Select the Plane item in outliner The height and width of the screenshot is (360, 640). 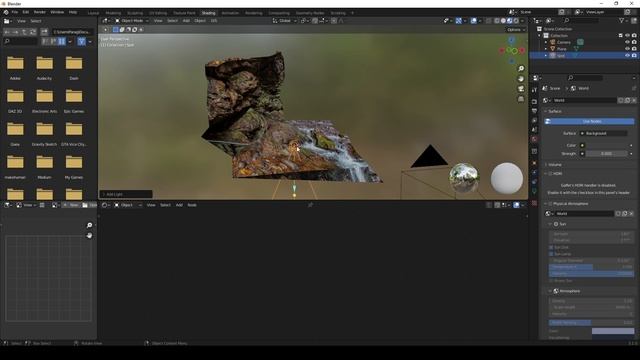[562, 49]
